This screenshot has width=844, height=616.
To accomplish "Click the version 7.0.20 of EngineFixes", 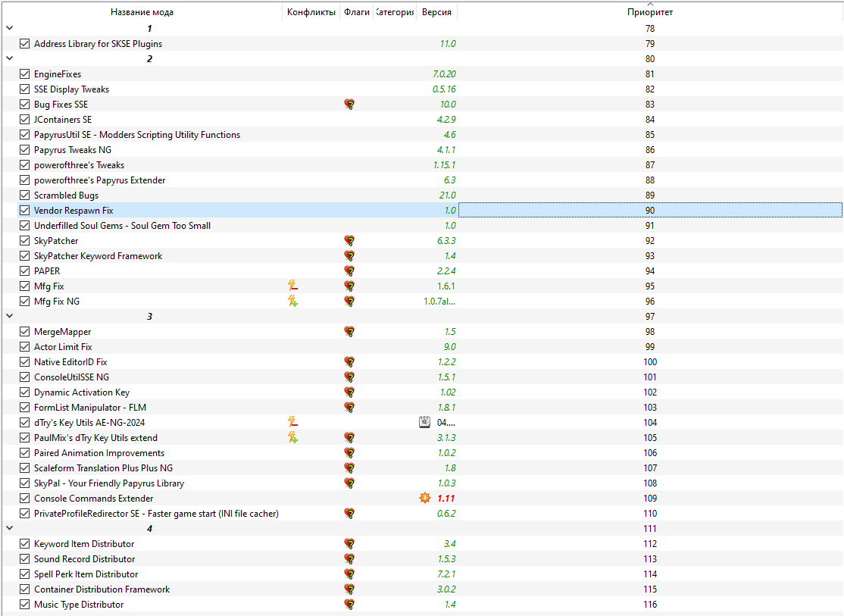I will tap(444, 73).
